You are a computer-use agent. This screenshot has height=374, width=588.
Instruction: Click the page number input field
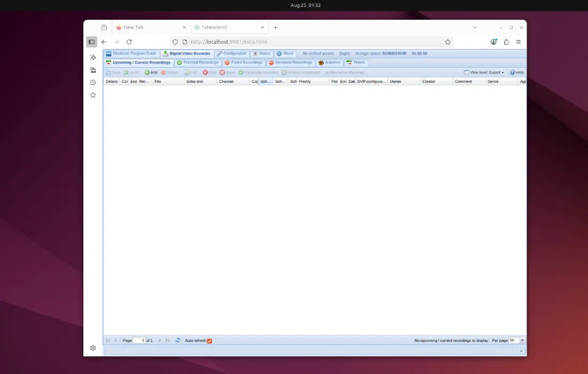coord(139,340)
